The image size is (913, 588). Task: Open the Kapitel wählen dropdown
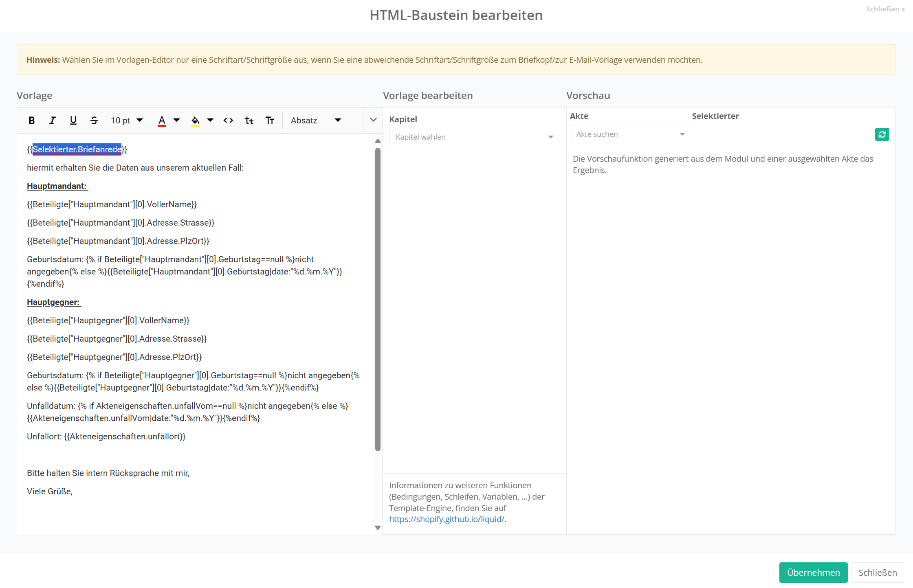click(474, 137)
